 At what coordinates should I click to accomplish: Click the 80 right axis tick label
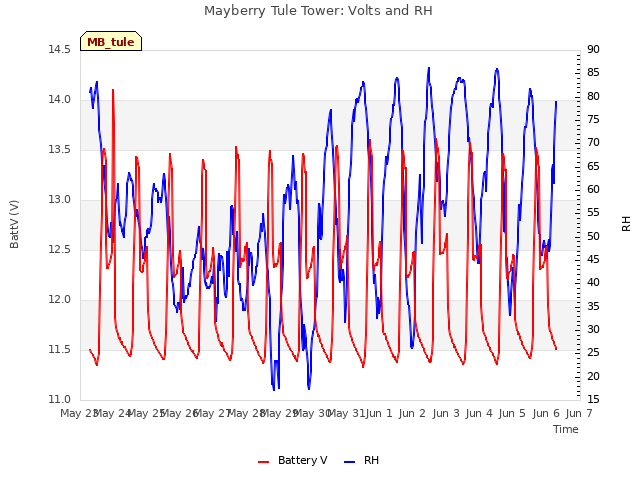[x=593, y=96]
